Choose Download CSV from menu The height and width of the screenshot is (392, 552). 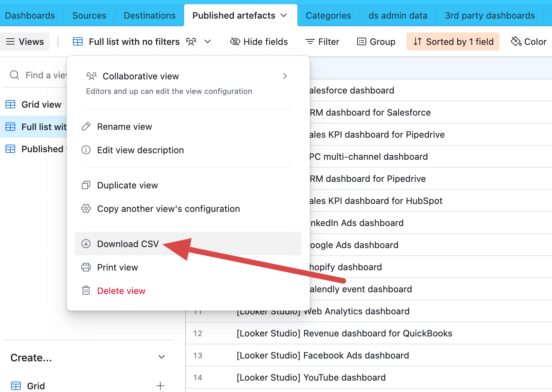click(x=188, y=244)
